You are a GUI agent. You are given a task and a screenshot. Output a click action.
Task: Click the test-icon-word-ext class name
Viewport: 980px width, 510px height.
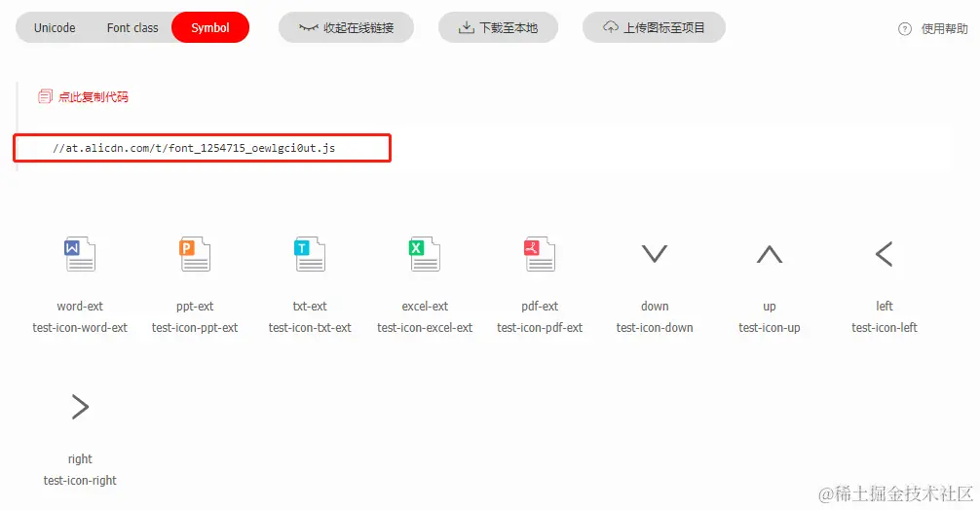(x=79, y=328)
